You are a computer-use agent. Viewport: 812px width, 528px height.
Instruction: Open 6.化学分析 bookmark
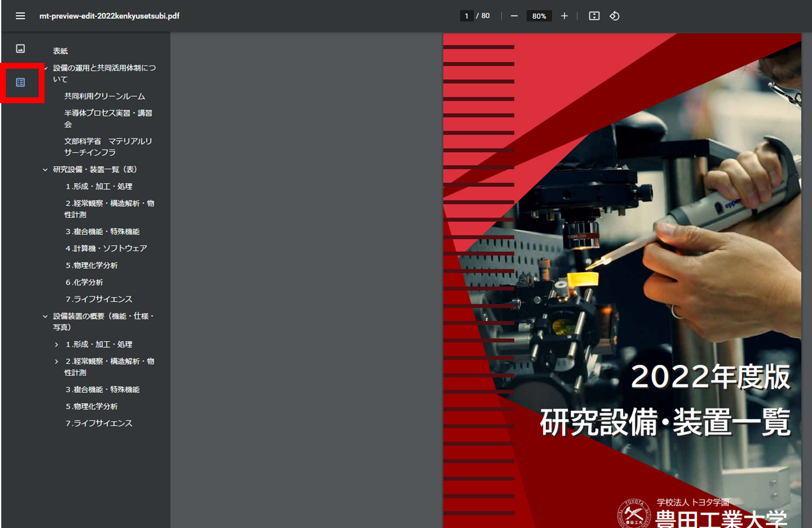(x=84, y=282)
